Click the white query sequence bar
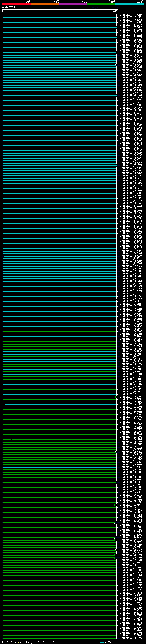The image size is (146, 644). (x=60, y=9)
